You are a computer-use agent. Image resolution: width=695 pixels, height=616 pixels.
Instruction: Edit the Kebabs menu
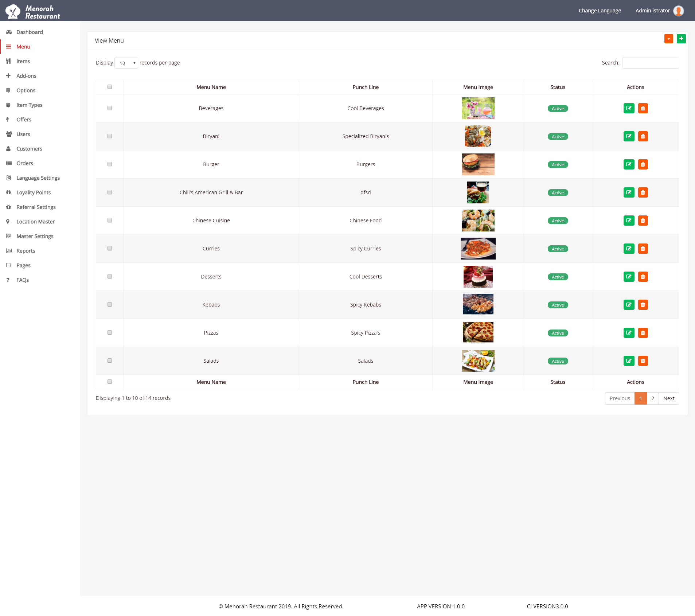(629, 305)
